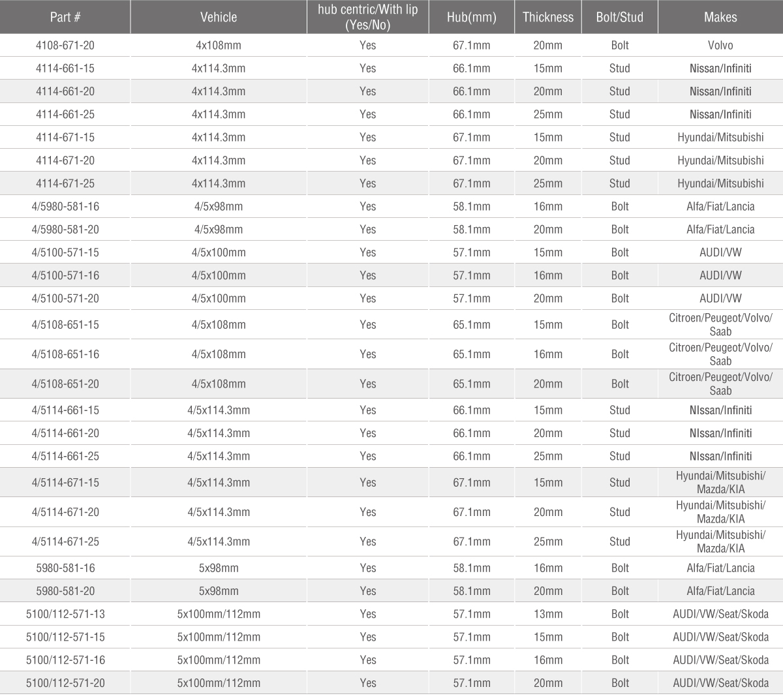Click the "Part #" column header
This screenshot has width=783, height=700.
click(x=65, y=17)
